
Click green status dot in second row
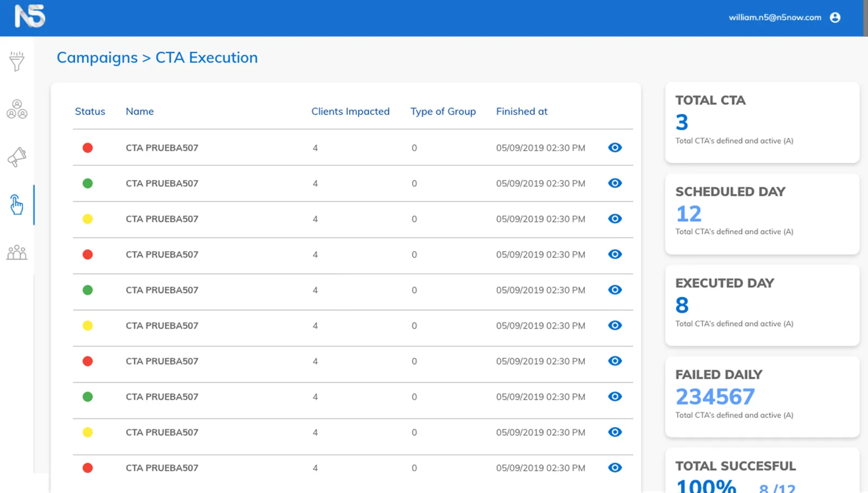click(87, 183)
